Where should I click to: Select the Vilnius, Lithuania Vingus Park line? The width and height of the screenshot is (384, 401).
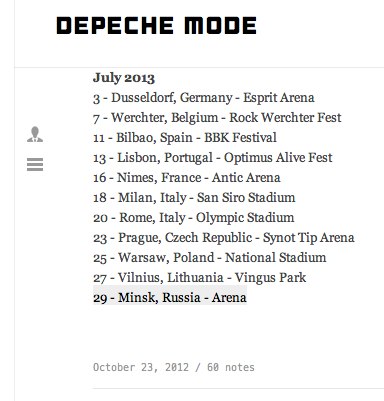[x=200, y=278]
